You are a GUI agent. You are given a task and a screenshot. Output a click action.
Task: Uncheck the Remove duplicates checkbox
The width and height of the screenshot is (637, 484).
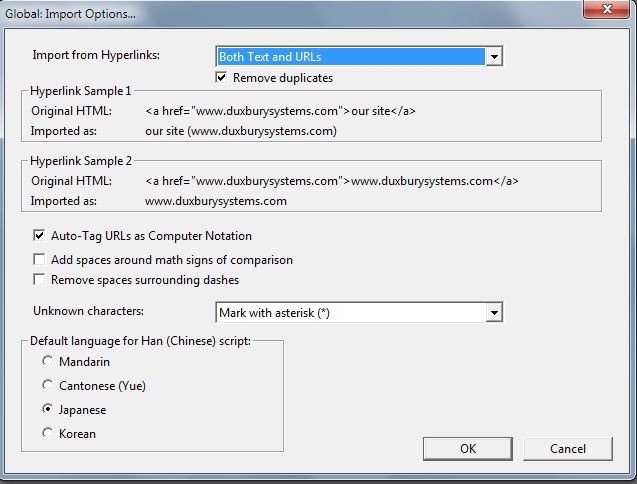pyautogui.click(x=221, y=77)
